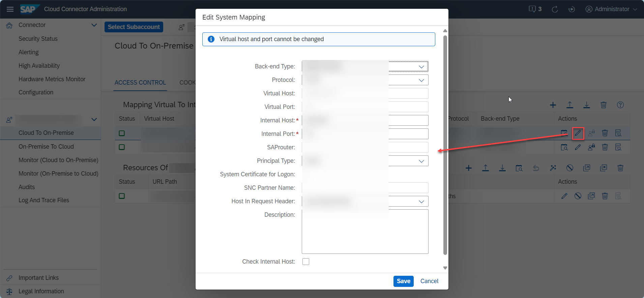Viewport: 644px width, 298px height.
Task: Select the second mapping row status checkbox
Action: pos(122,147)
